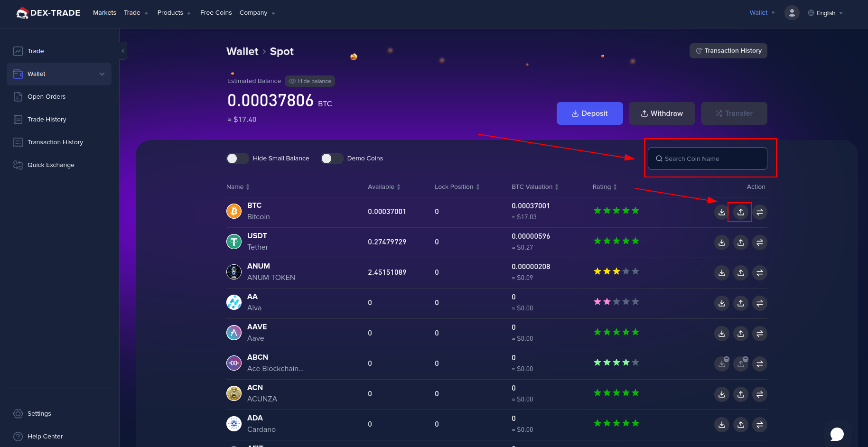Click the DEX-TRADE logo
Image resolution: width=868 pixels, height=447 pixels.
coord(48,13)
